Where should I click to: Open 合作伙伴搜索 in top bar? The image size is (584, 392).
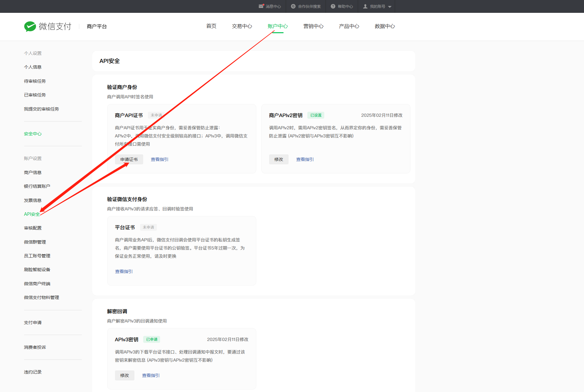309,7
